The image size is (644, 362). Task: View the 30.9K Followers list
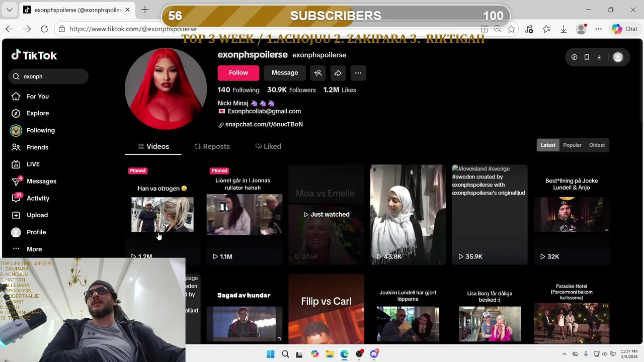(x=291, y=90)
